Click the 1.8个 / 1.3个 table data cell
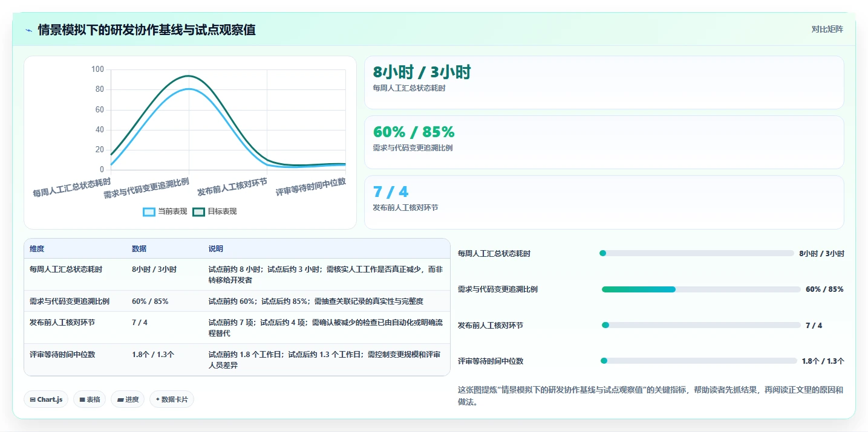 tap(153, 355)
